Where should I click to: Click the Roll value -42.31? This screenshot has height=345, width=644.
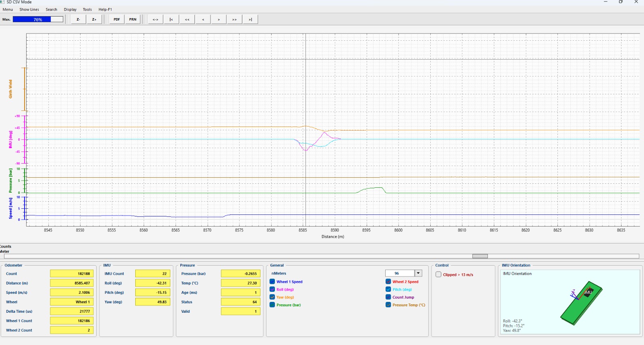click(x=153, y=283)
